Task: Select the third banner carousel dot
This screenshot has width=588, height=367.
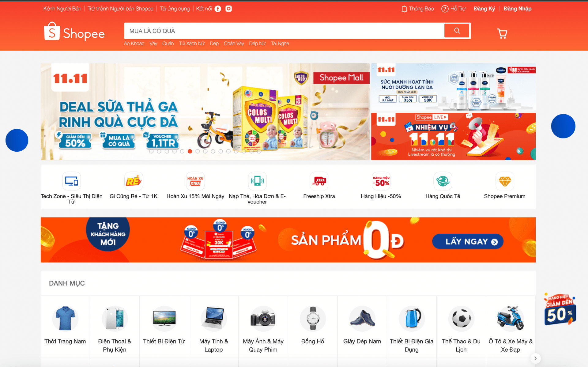Action: tap(167, 151)
